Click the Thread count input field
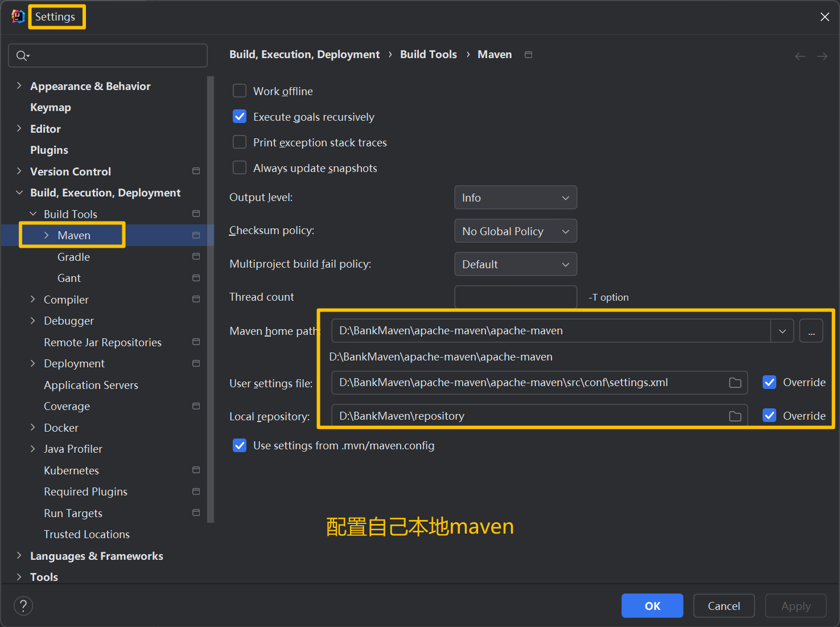Viewport: 840px width, 627px height. (516, 297)
